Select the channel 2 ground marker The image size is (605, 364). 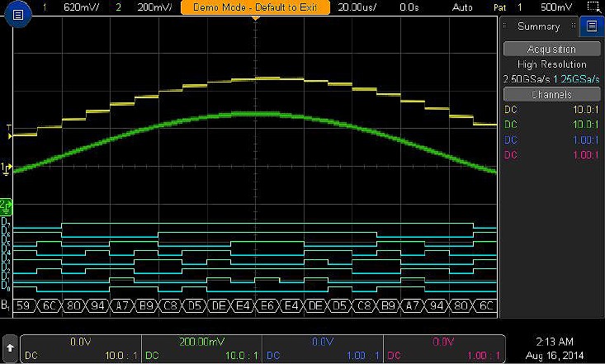(6, 207)
